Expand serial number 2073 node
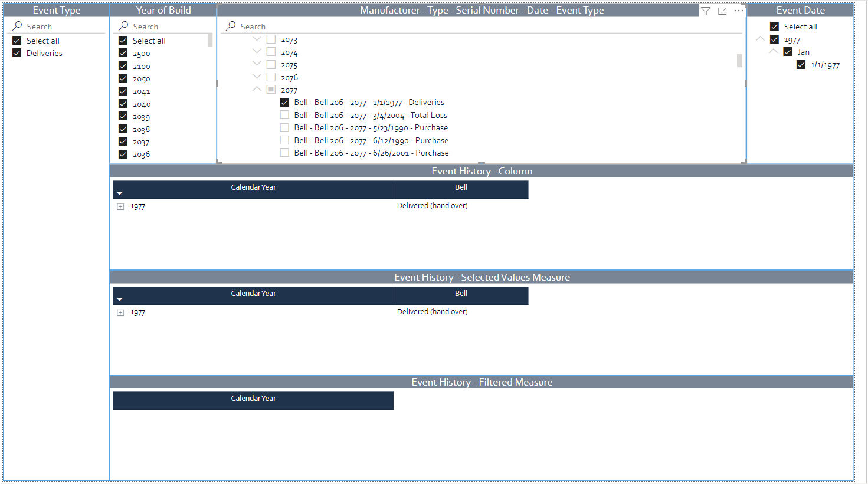The height and width of the screenshot is (484, 868). pos(257,39)
